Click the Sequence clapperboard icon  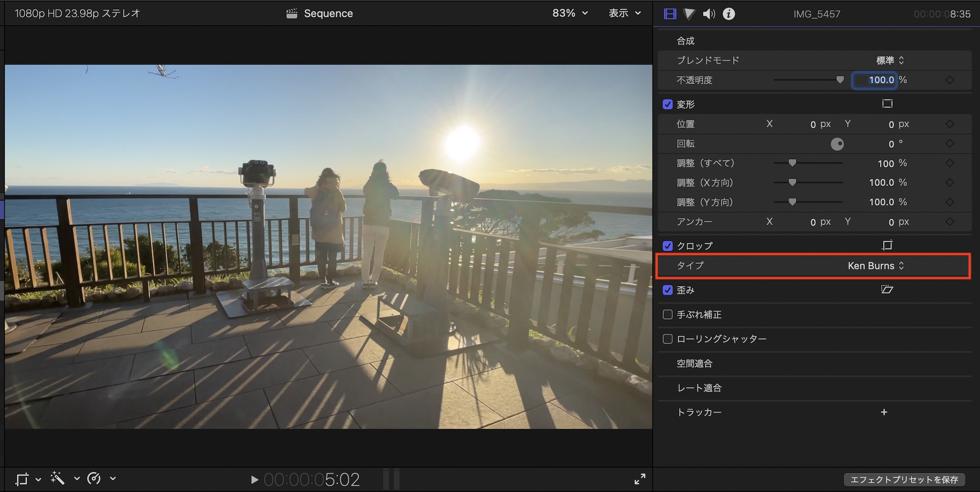[292, 14]
